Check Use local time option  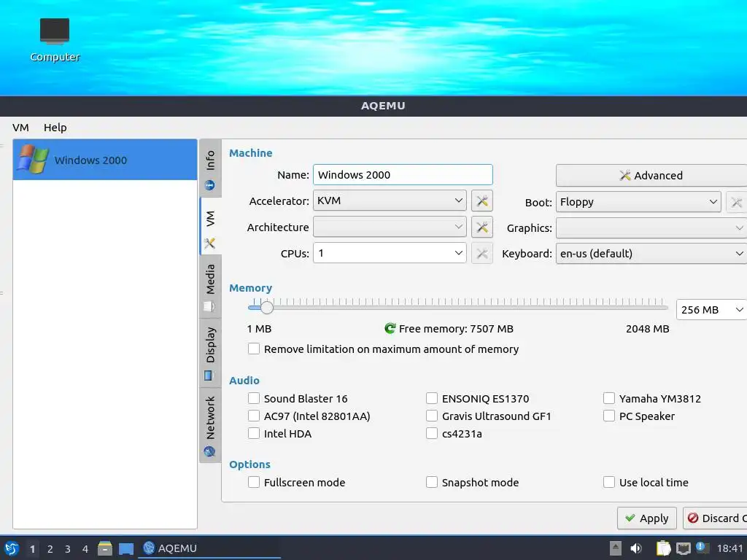point(609,483)
